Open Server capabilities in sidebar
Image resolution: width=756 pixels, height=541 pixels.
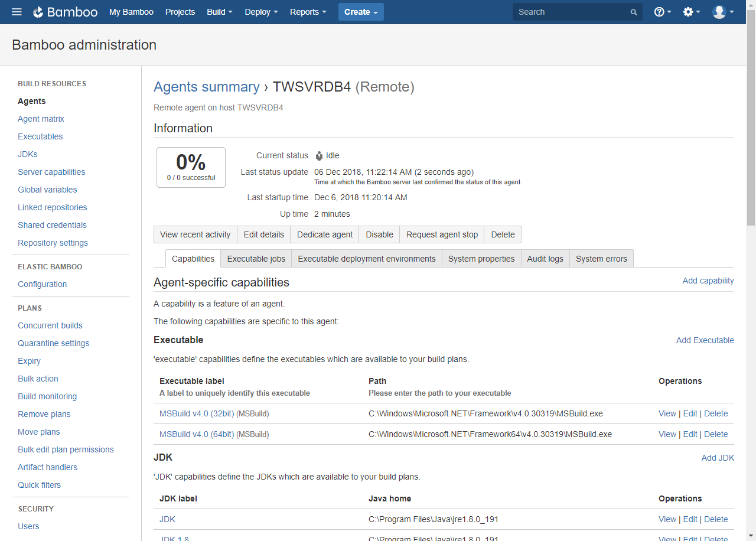51,172
